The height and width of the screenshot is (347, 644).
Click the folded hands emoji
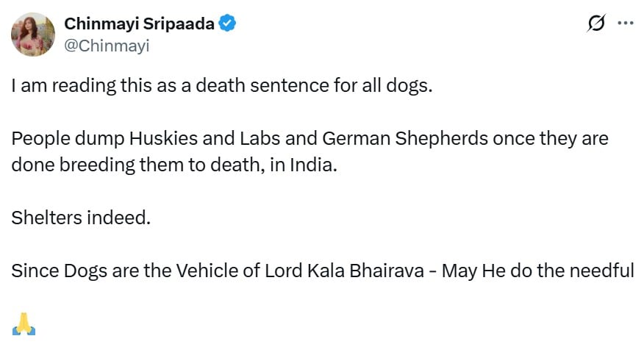(x=24, y=324)
